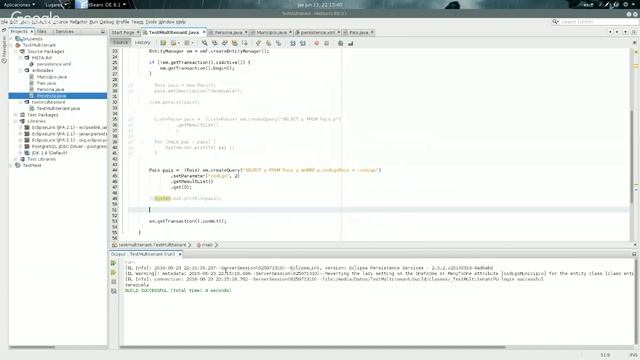
Task: Select Municipio.java in project tree
Action: (51, 77)
